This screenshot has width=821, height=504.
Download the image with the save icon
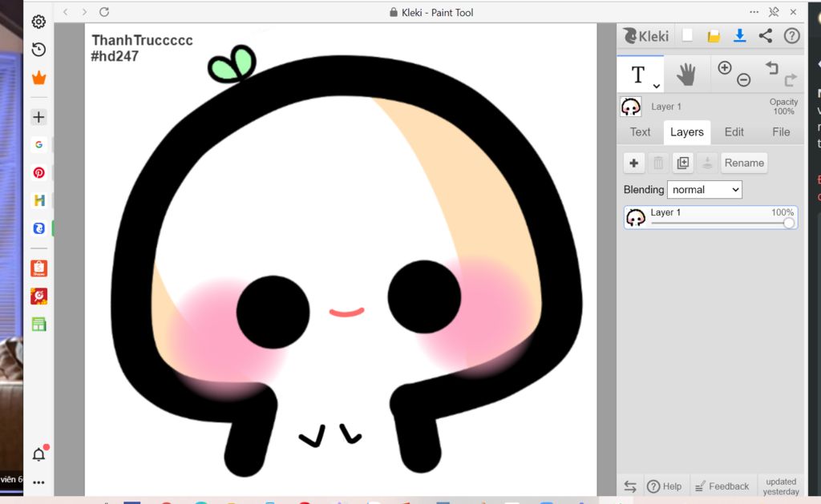click(739, 35)
